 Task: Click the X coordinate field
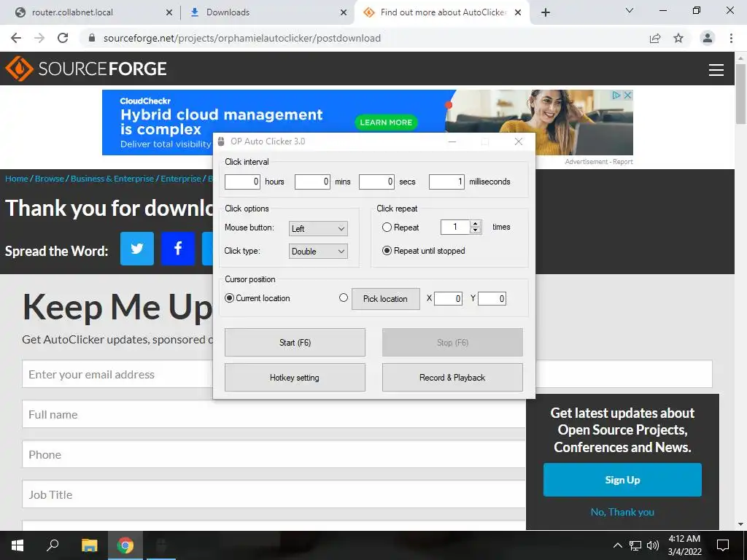click(448, 298)
